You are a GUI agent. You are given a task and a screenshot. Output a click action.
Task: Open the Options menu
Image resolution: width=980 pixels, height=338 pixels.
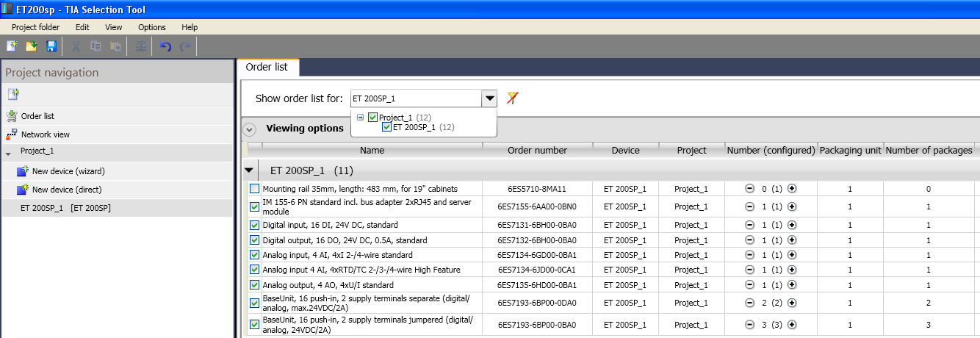152,27
